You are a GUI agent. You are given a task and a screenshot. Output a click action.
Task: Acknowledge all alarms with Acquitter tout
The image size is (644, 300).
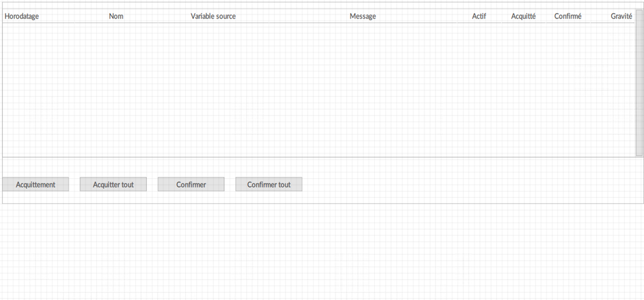(x=113, y=185)
